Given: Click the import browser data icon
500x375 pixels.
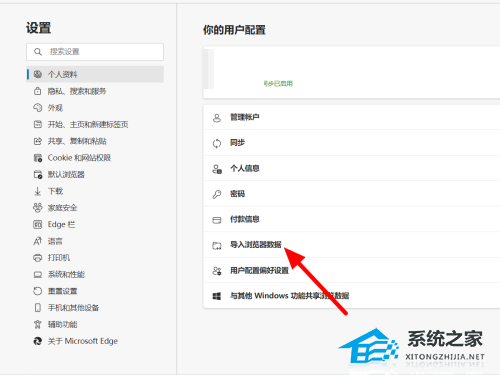Looking at the screenshot, I should 217,246.
